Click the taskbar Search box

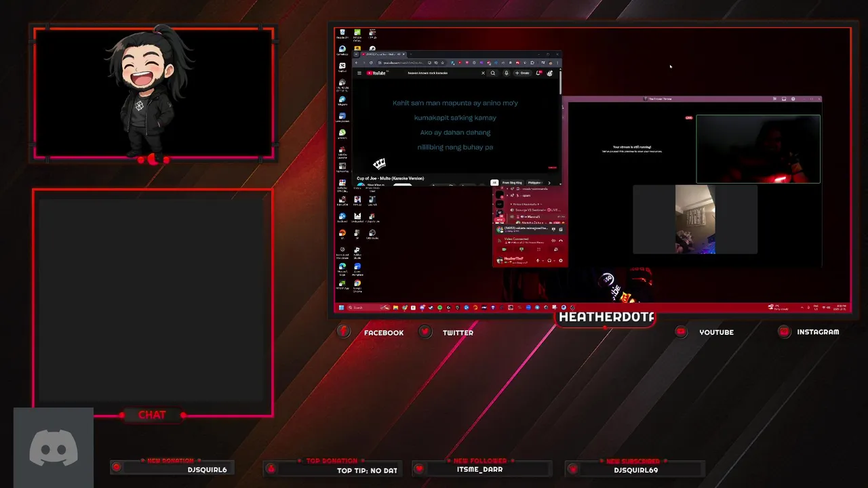point(368,308)
